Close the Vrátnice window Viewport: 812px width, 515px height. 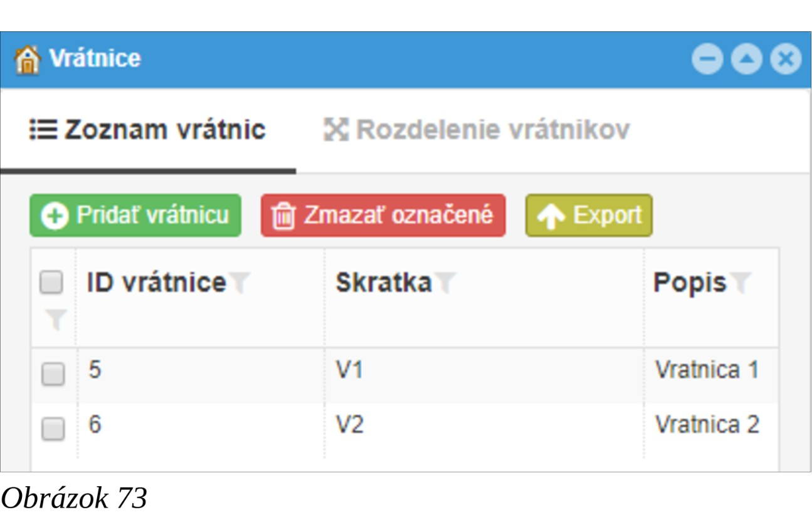click(786, 60)
